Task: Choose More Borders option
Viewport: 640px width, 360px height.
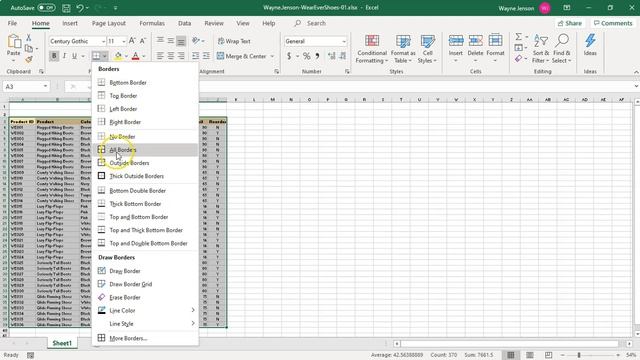Action: [145, 338]
